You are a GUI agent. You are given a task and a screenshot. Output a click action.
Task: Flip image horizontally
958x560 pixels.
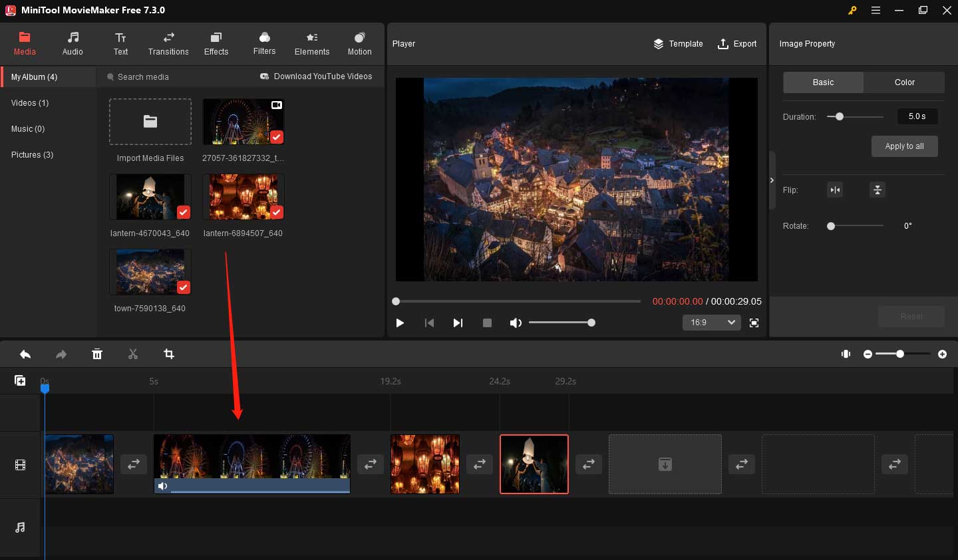tap(835, 190)
